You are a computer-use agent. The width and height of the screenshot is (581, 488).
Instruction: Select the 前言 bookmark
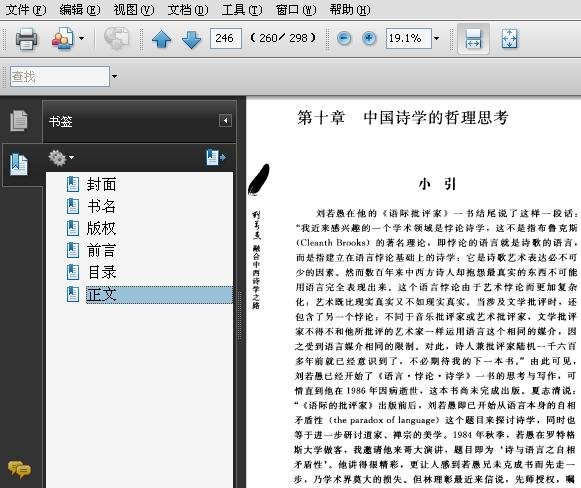click(x=102, y=250)
